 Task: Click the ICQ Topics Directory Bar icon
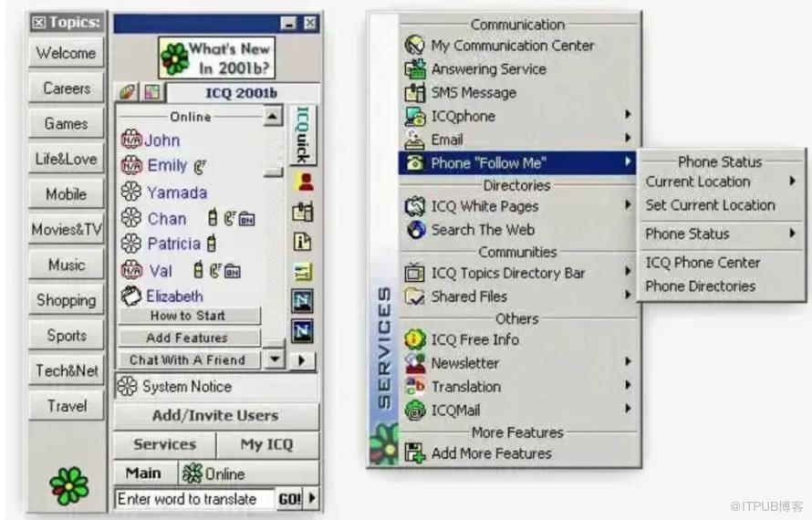click(415, 273)
